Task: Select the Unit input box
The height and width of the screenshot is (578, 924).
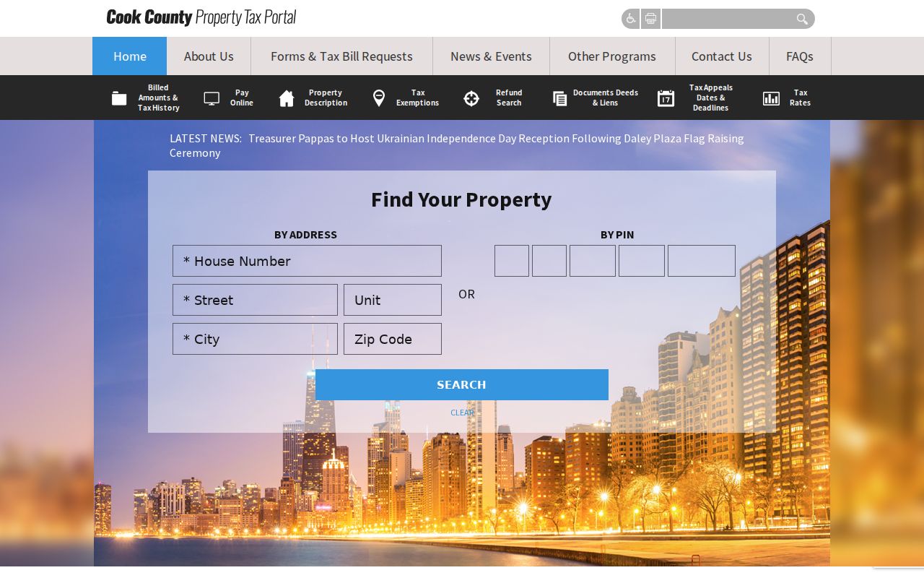Action: click(393, 300)
